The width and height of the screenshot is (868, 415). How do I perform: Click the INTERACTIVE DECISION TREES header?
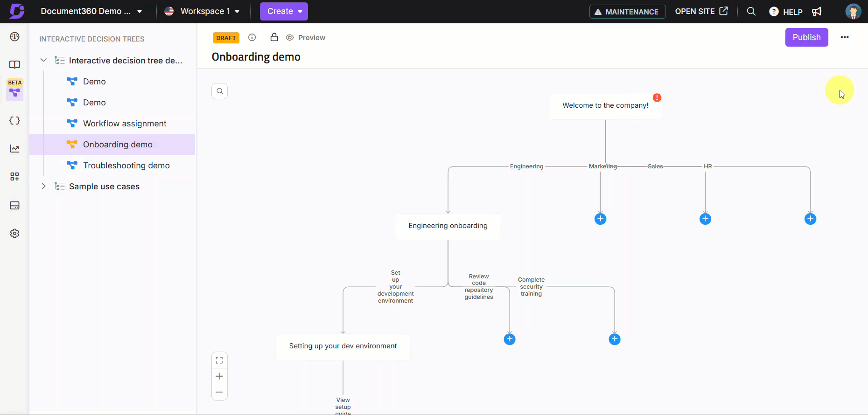click(x=92, y=39)
